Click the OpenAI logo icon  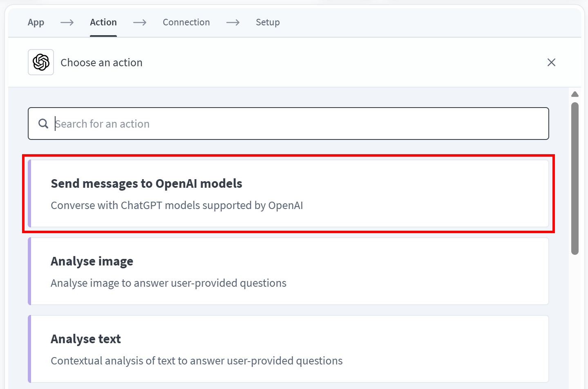point(41,62)
